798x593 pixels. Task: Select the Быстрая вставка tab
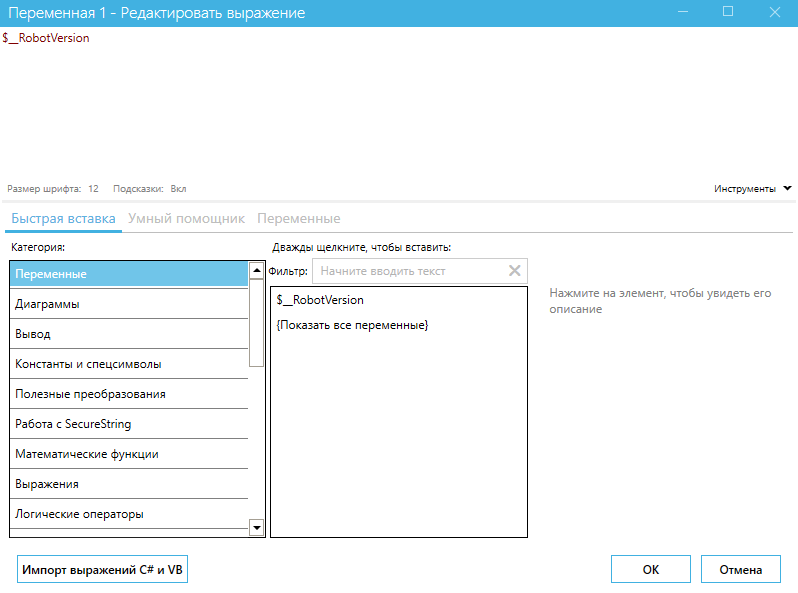tap(63, 218)
